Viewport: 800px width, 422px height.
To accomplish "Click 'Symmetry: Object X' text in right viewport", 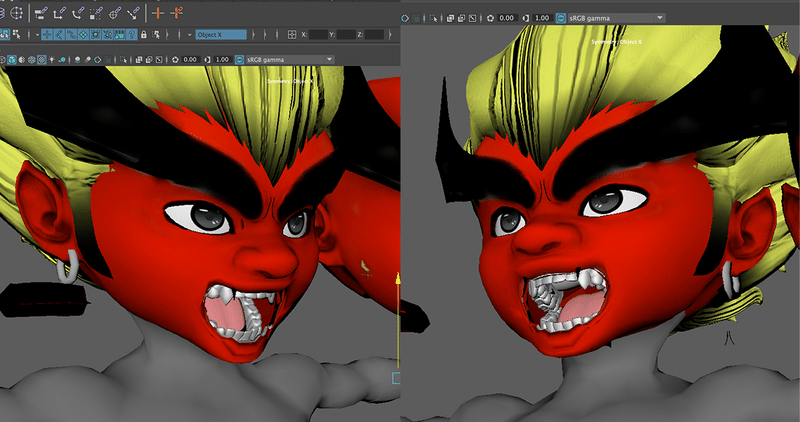I will tap(616, 42).
